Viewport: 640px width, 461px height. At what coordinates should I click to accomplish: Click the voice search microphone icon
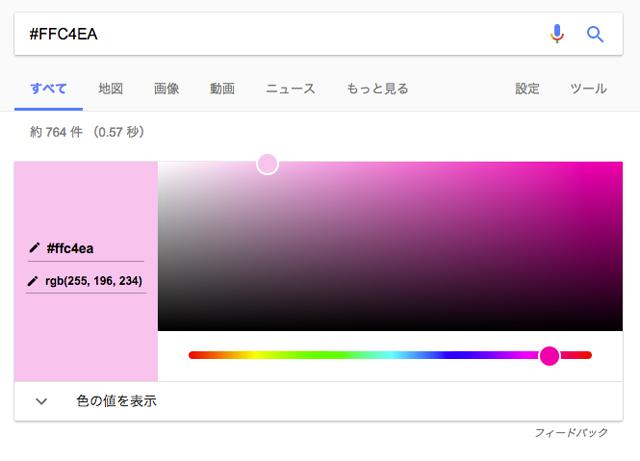tap(557, 34)
